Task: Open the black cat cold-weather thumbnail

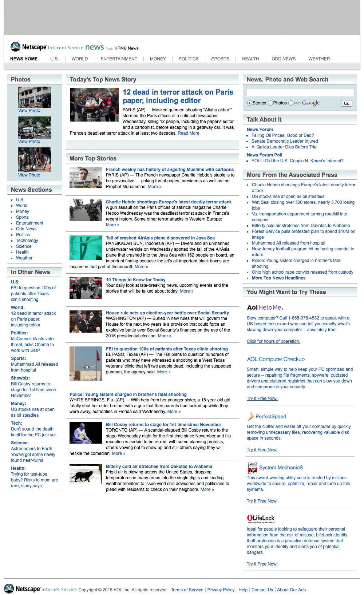Action: point(86,474)
